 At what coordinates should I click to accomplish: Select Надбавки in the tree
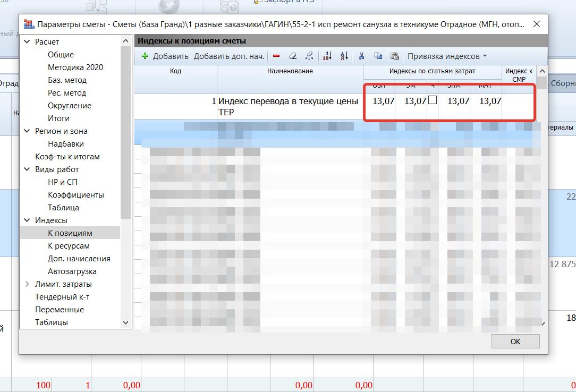click(x=66, y=144)
